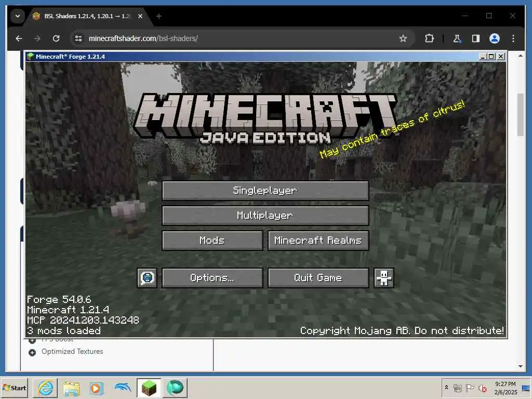Bookmark this page with the star icon
The height and width of the screenshot is (399, 532).
403,38
